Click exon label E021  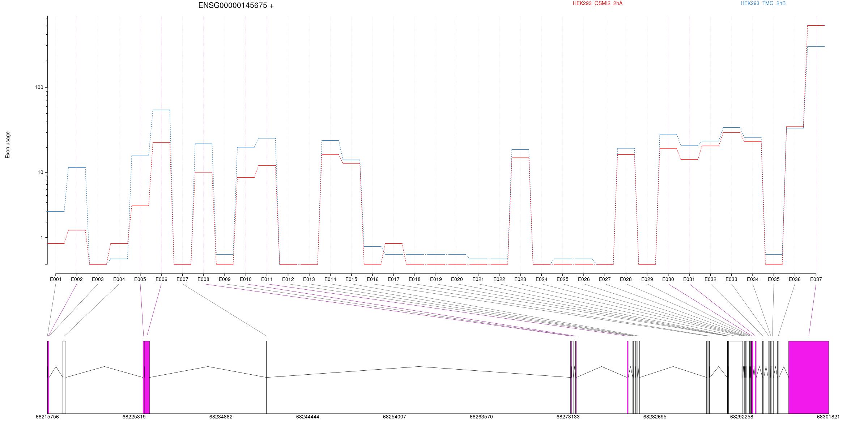478,279
